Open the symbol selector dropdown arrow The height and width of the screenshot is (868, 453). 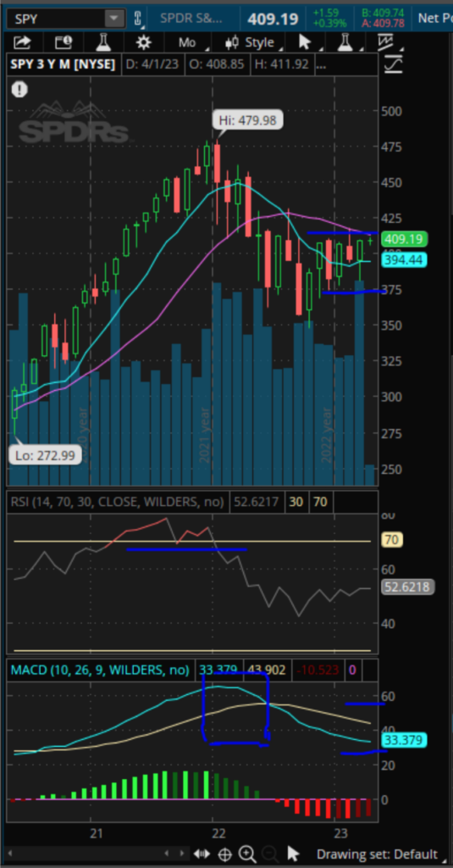point(114,19)
